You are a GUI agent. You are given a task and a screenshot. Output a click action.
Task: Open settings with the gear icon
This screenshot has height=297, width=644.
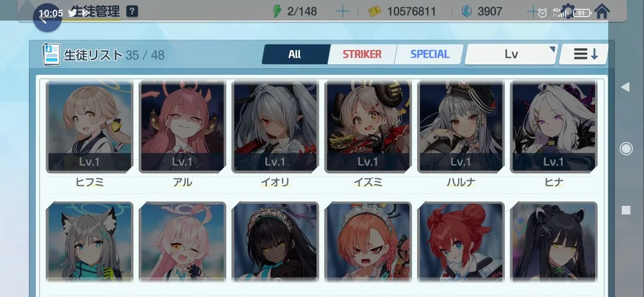[x=568, y=12]
